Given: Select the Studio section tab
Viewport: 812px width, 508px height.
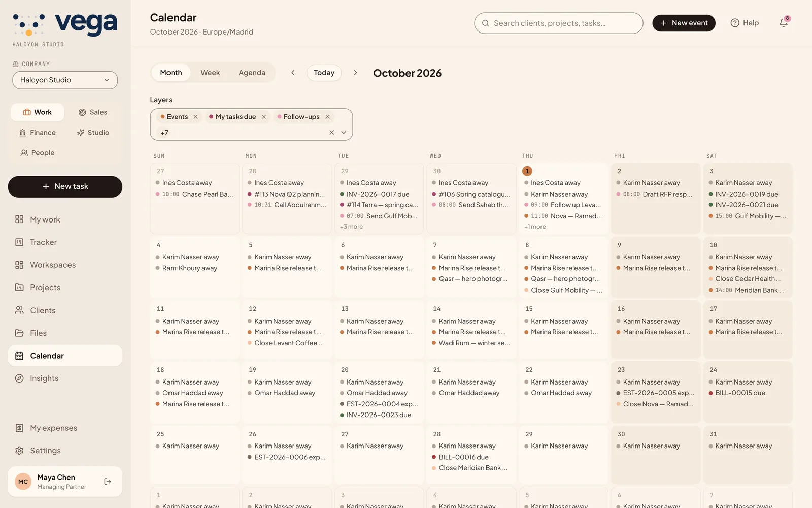Looking at the screenshot, I should click(93, 133).
